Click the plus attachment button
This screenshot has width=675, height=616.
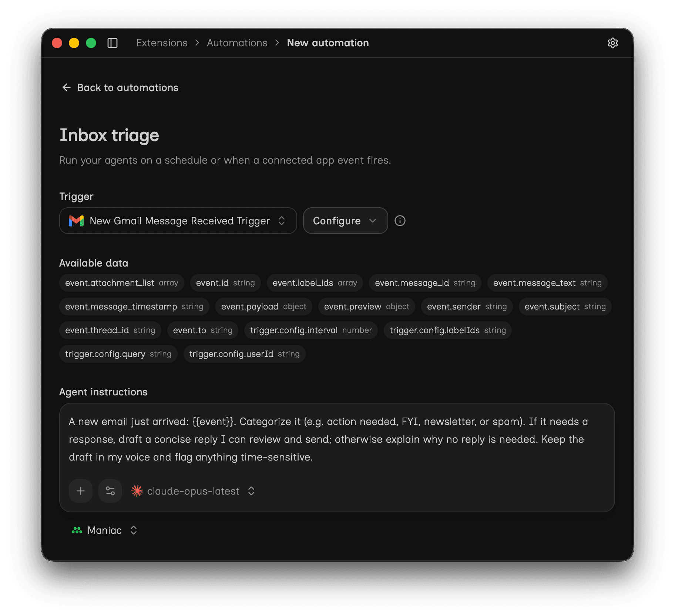81,491
